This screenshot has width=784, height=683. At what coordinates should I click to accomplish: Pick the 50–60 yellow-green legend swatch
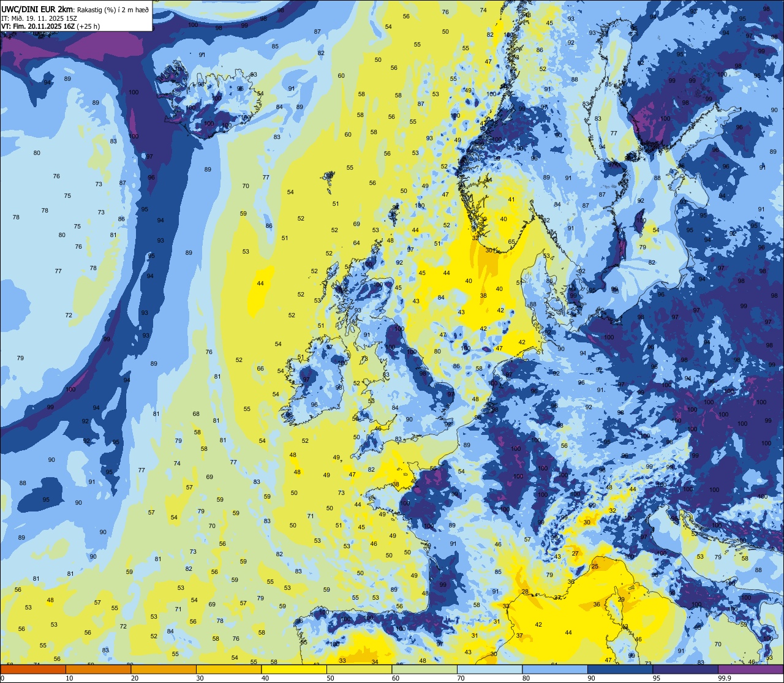pos(360,670)
